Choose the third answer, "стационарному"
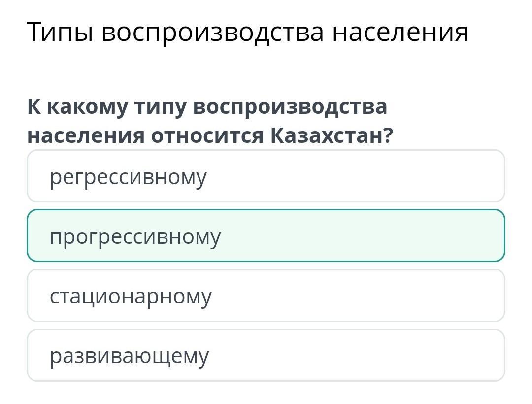The width and height of the screenshot is (532, 404). point(266,296)
